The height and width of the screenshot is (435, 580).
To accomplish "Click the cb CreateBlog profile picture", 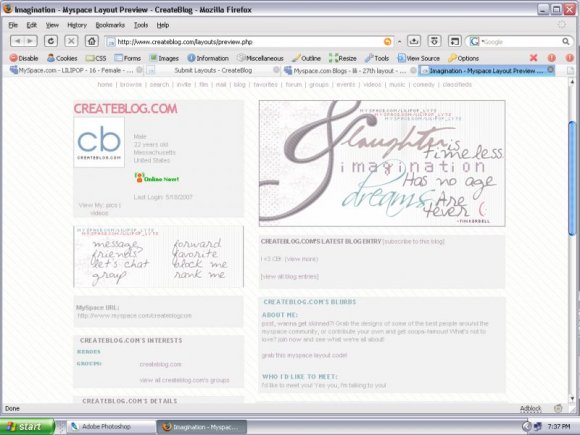I will pyautogui.click(x=99, y=142).
